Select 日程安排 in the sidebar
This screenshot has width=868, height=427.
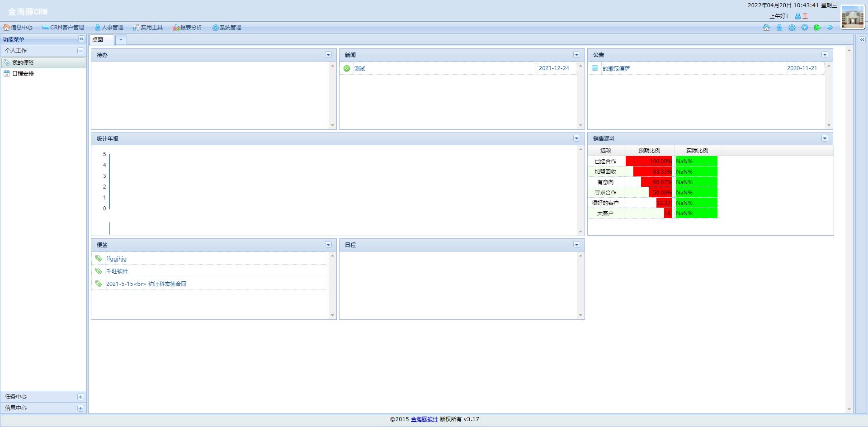tap(23, 74)
